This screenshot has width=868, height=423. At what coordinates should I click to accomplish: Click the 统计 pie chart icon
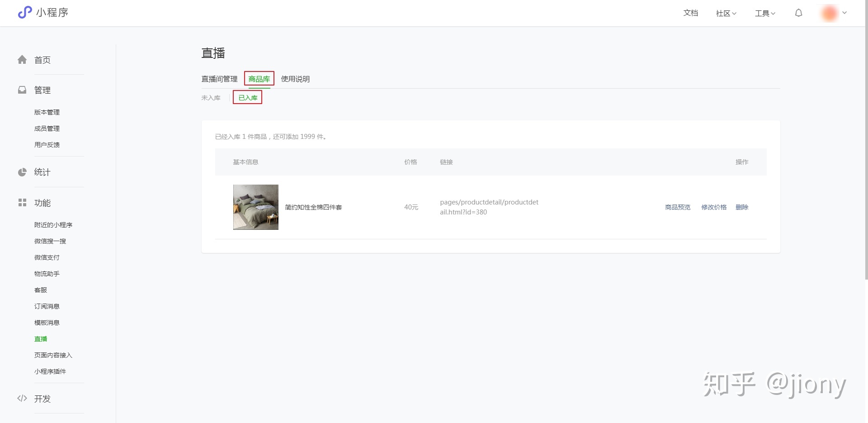click(22, 172)
